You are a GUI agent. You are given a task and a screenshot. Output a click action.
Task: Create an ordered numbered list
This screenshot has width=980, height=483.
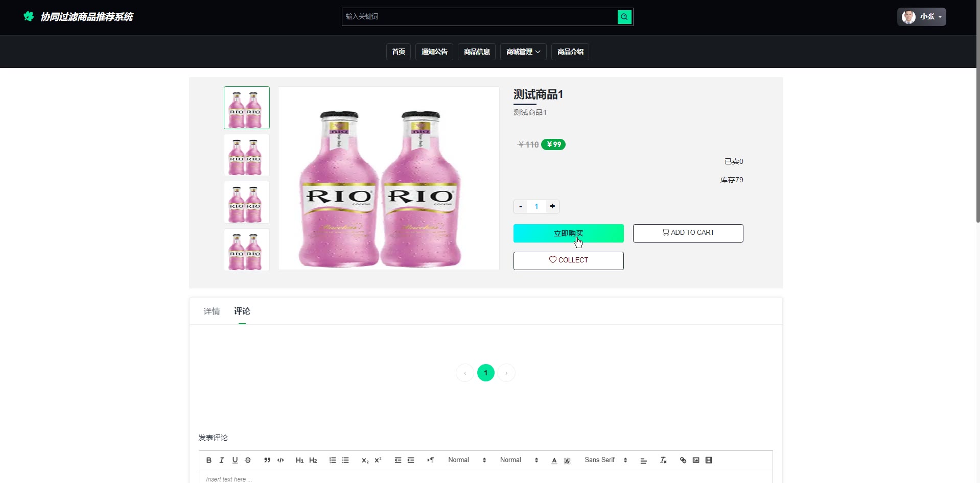(x=333, y=460)
